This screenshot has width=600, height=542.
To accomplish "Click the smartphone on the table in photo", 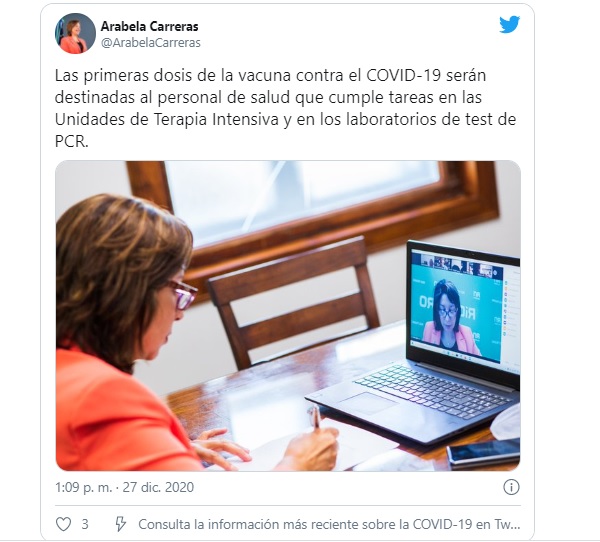I will coord(484,453).
